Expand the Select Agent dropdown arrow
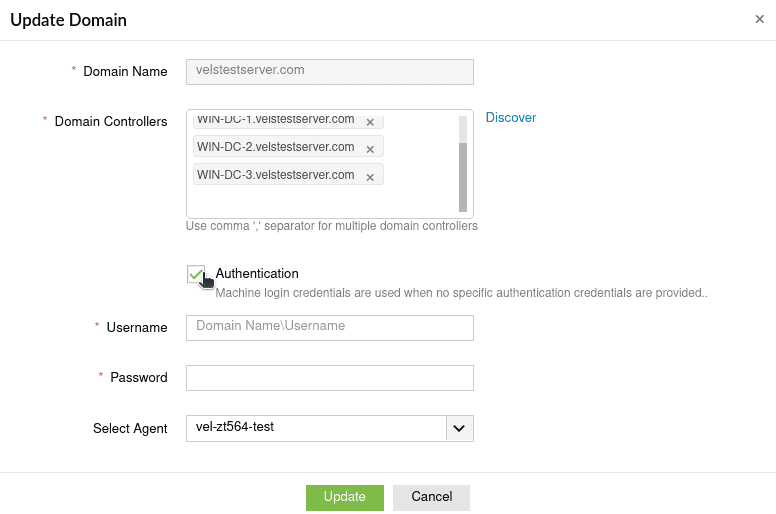 click(459, 428)
